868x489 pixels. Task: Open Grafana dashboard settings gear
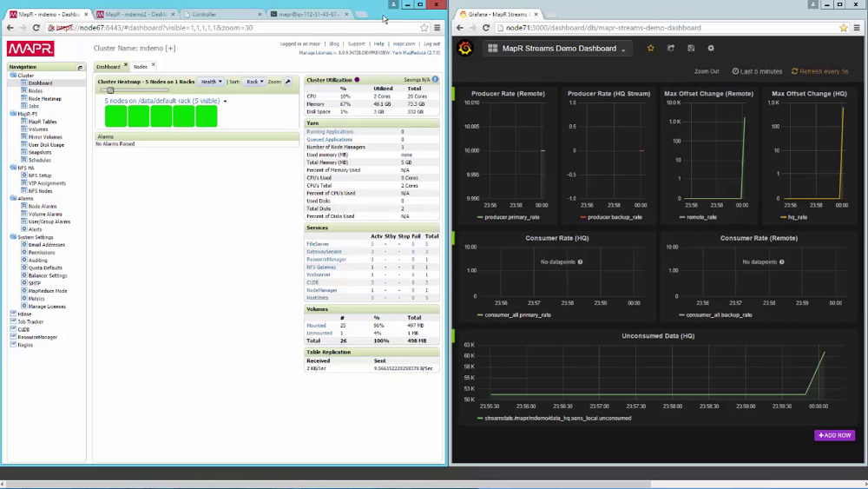(711, 48)
